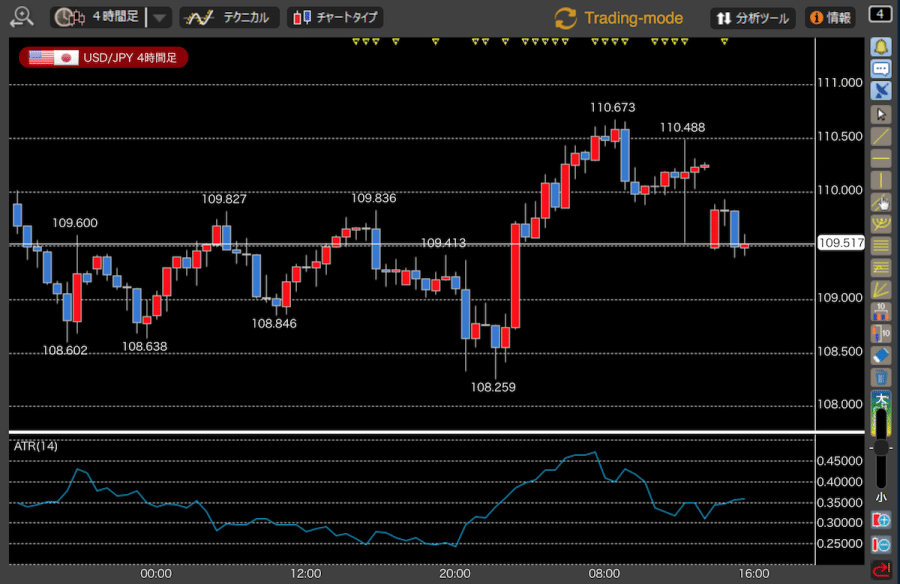
Task: Click the chart size slider handle
Action: [881, 448]
